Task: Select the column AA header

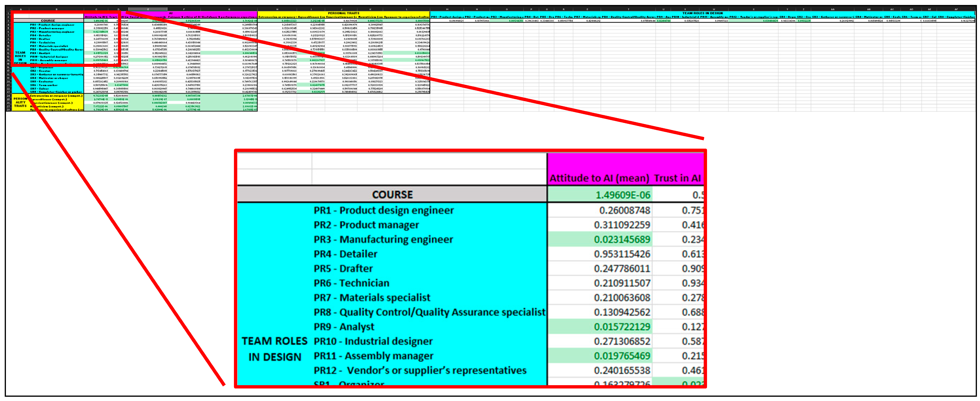Action: coord(832,9)
